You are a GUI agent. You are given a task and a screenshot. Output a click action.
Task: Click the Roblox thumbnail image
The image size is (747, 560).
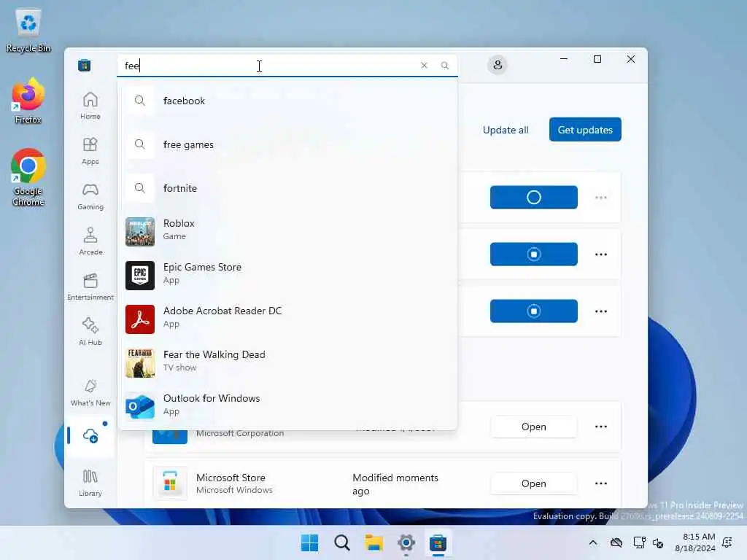[x=140, y=232]
